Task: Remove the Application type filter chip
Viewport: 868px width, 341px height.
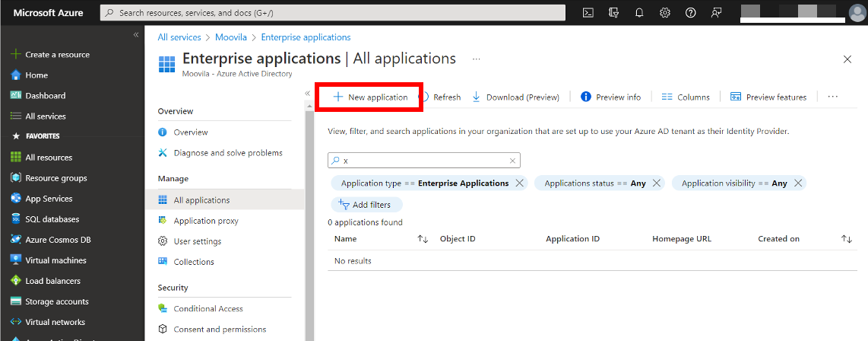Action: coord(520,183)
